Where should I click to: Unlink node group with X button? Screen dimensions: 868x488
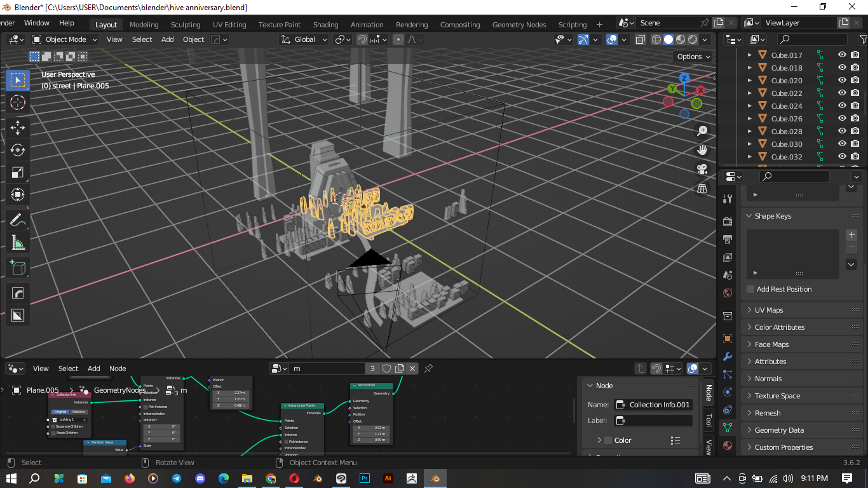point(412,369)
